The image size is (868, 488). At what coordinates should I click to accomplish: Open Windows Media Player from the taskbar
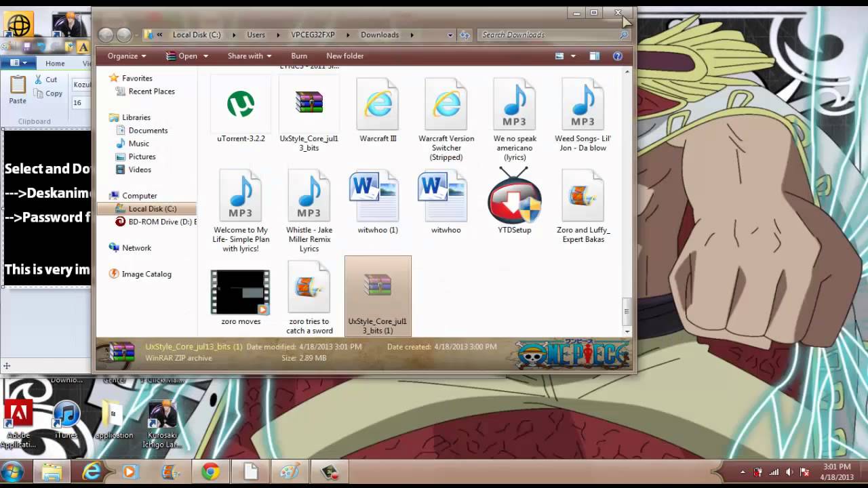129,472
